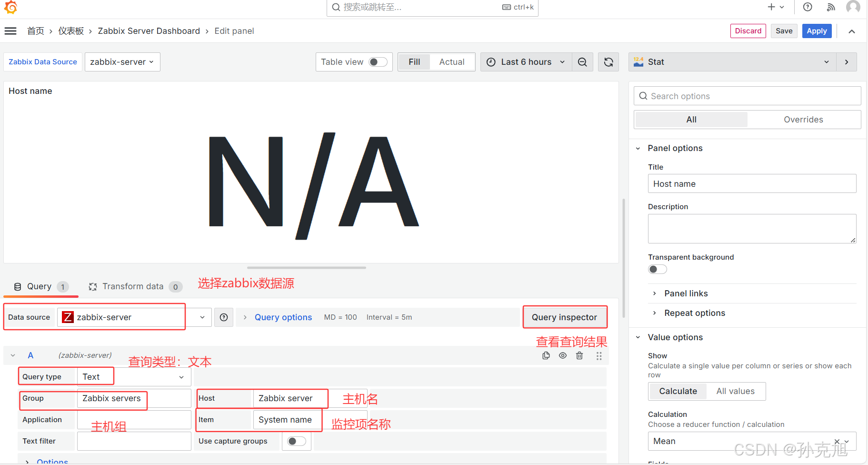Open Query type Text dropdown

tap(134, 377)
